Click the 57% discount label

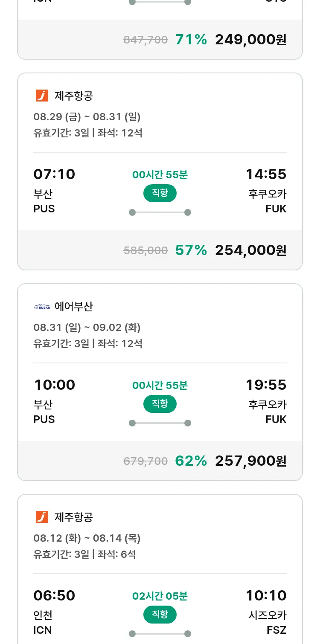pyautogui.click(x=191, y=250)
